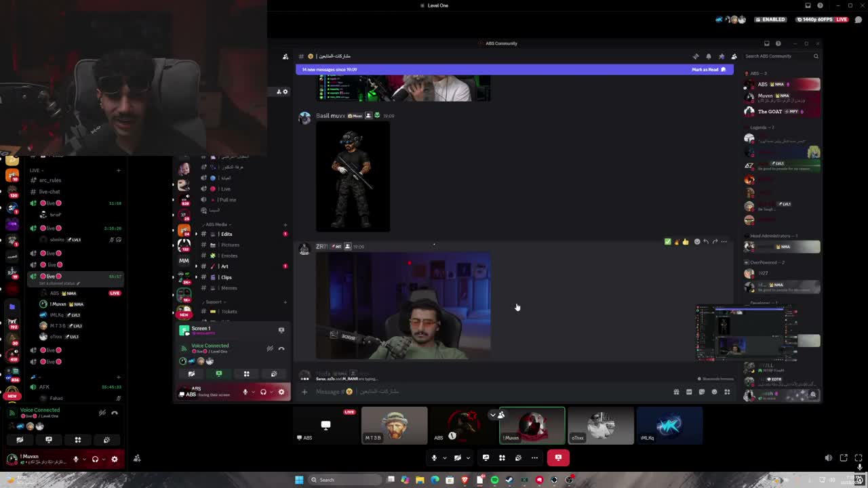Select the Art channel
This screenshot has width=868, height=488.
(x=241, y=266)
